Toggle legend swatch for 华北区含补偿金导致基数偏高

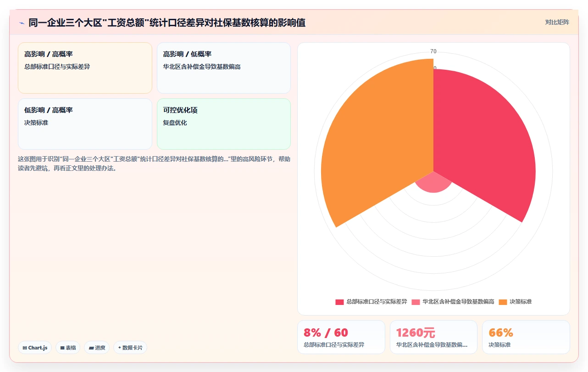pos(416,302)
